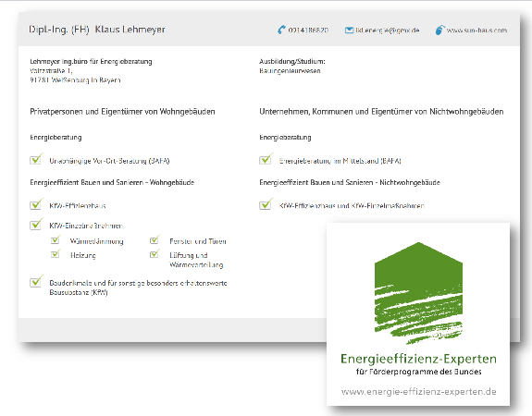Toggle the Fenster und Türen checkbox
Viewport: 532px width, 416px height.
[x=155, y=239]
